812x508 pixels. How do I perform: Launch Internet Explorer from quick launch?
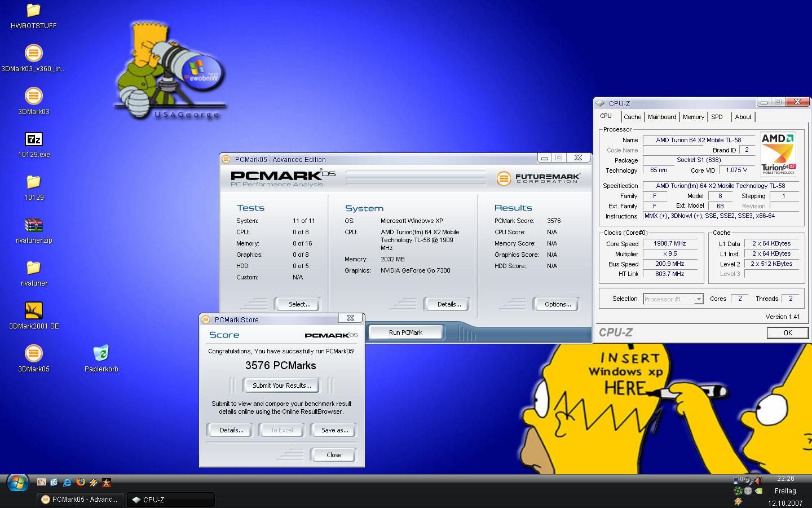(x=67, y=482)
